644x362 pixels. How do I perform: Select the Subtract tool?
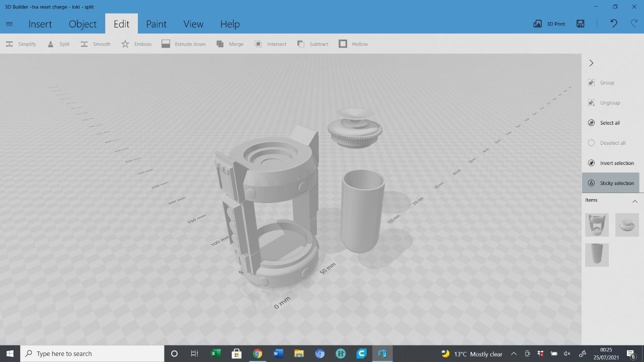pos(312,44)
